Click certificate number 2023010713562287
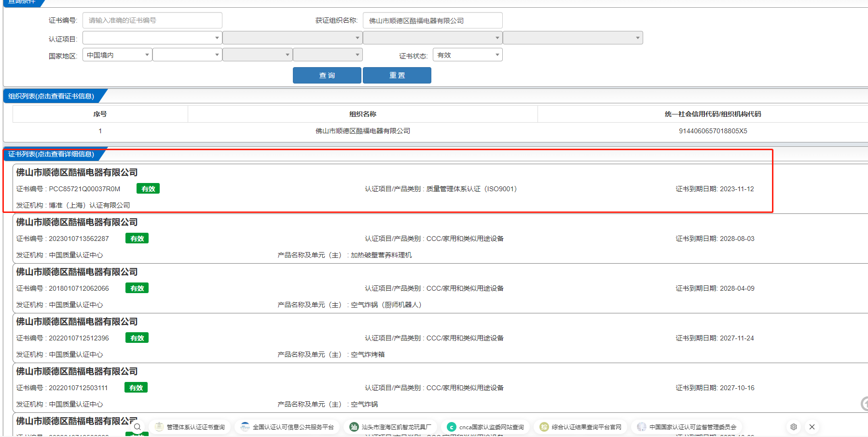Screen dimensions: 868x437 [x=79, y=239]
